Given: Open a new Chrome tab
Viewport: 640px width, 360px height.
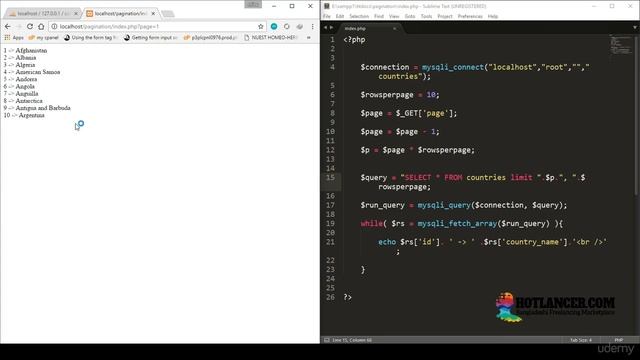Looking at the screenshot, I should 168,14.
